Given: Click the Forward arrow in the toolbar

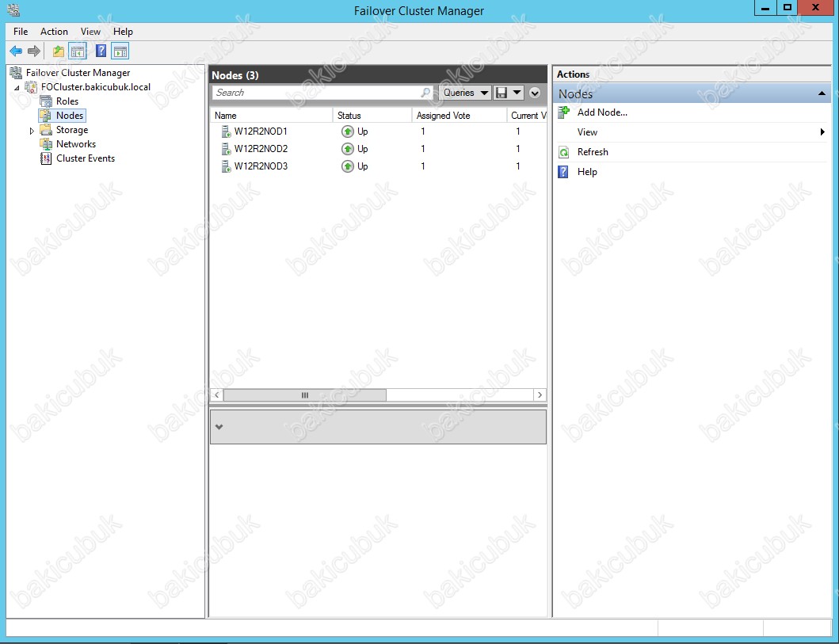Looking at the screenshot, I should (x=34, y=51).
